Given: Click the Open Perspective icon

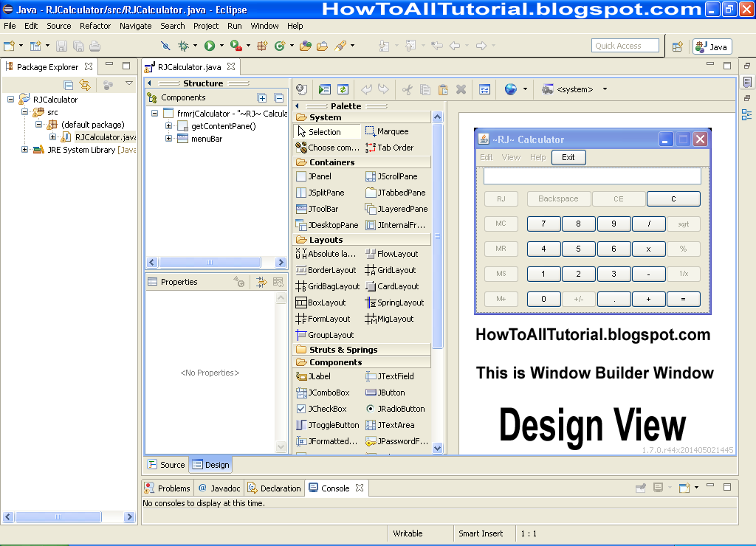Looking at the screenshot, I should click(x=678, y=46).
